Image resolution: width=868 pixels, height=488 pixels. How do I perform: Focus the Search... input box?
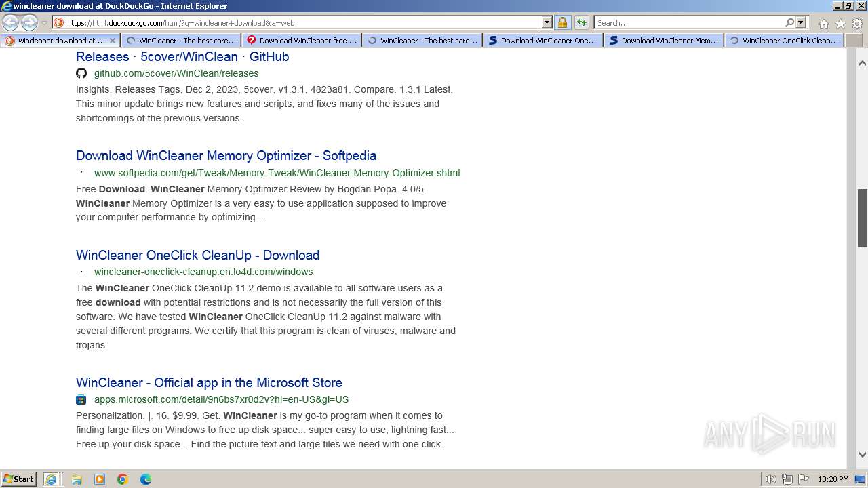[688, 22]
